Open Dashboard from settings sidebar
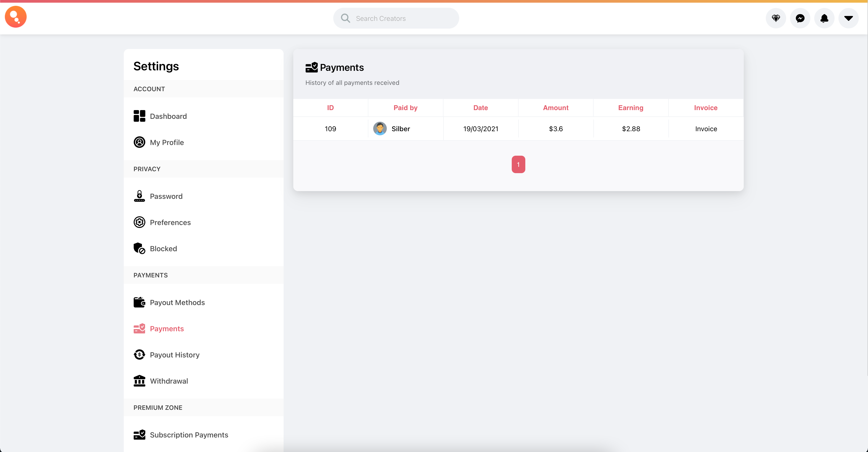The width and height of the screenshot is (868, 452). point(168,116)
